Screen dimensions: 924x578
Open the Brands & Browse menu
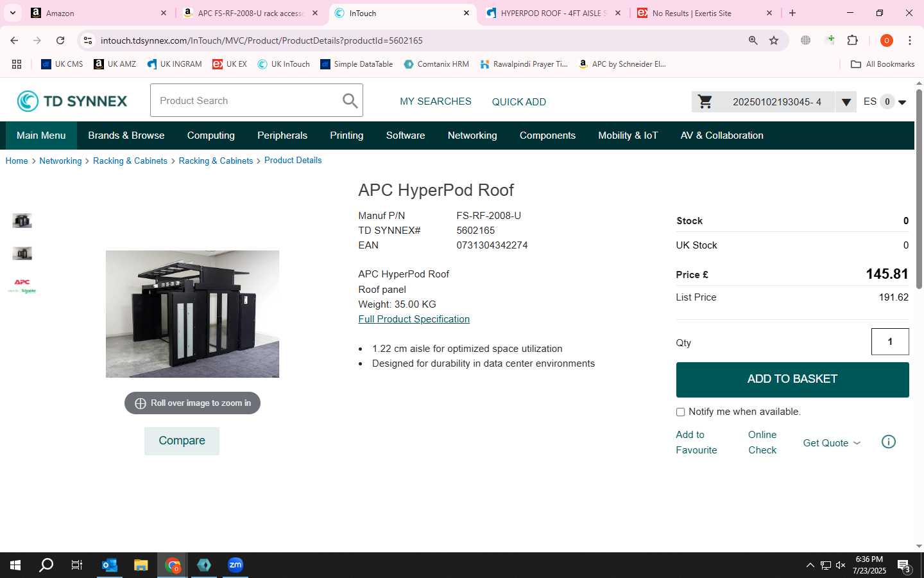pos(126,136)
